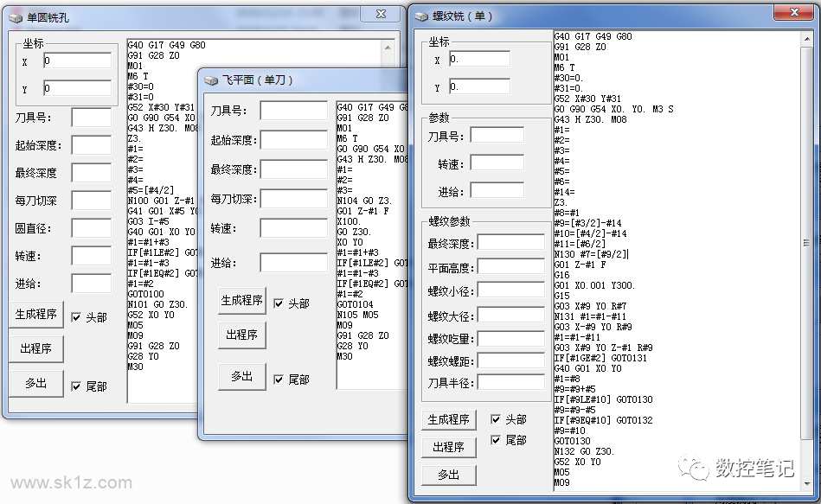
Task: Focus 进给 field in 飞平面 window
Action: tap(294, 263)
